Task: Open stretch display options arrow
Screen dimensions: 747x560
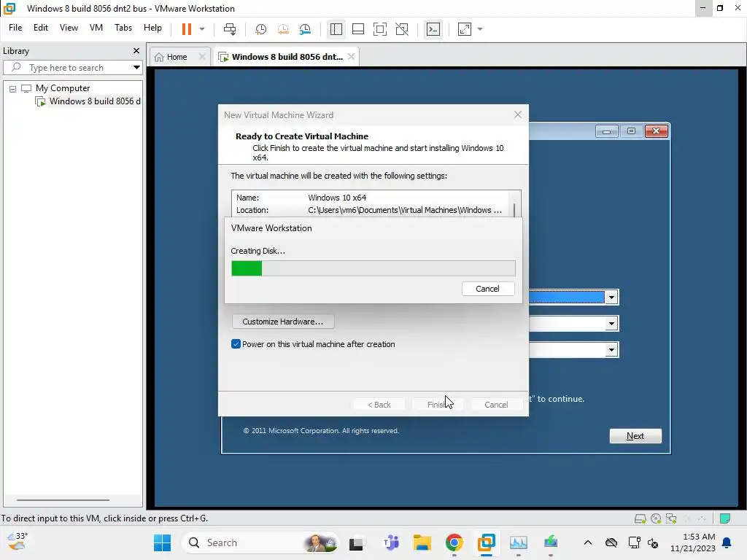Action: [480, 29]
